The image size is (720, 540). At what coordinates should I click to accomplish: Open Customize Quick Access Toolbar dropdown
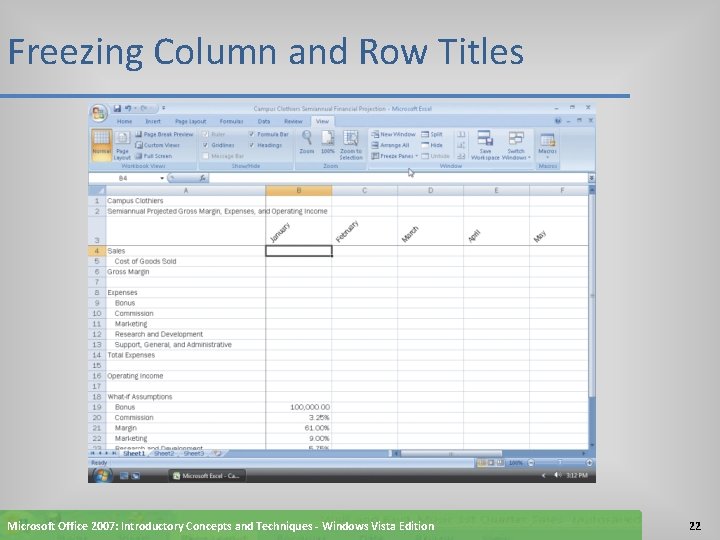pyautogui.click(x=163, y=108)
